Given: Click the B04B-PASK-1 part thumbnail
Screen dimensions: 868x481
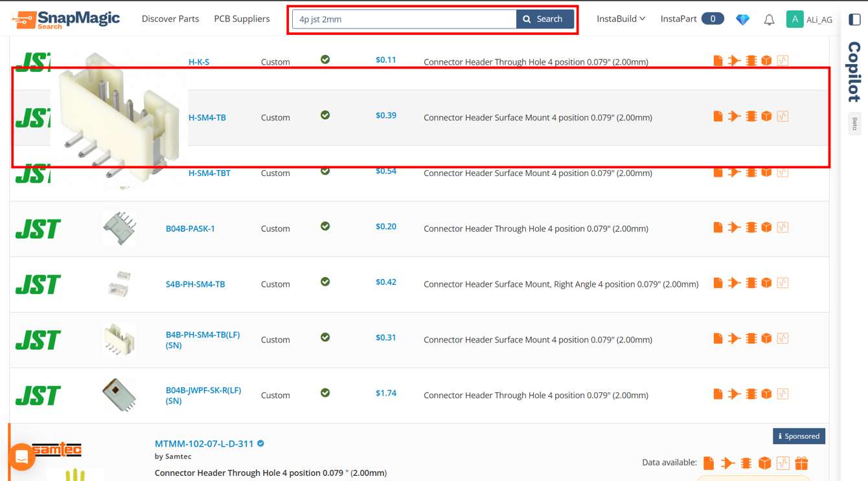Looking at the screenshot, I should [x=119, y=229].
